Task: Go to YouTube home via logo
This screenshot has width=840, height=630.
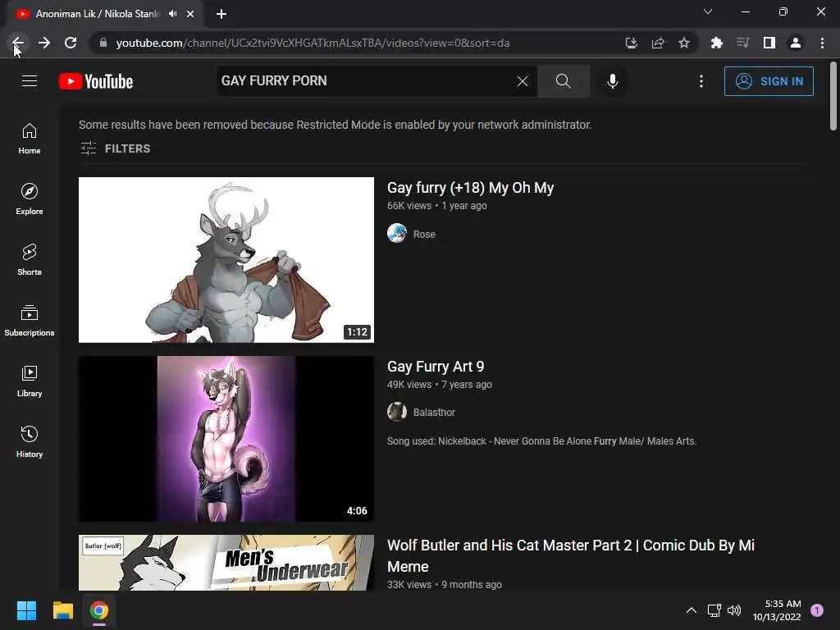Action: 96,81
